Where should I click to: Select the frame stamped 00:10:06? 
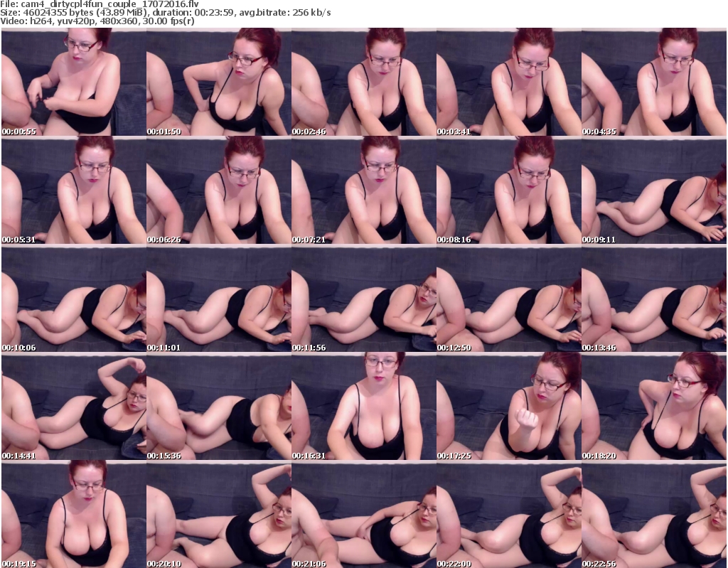pyautogui.click(x=74, y=298)
